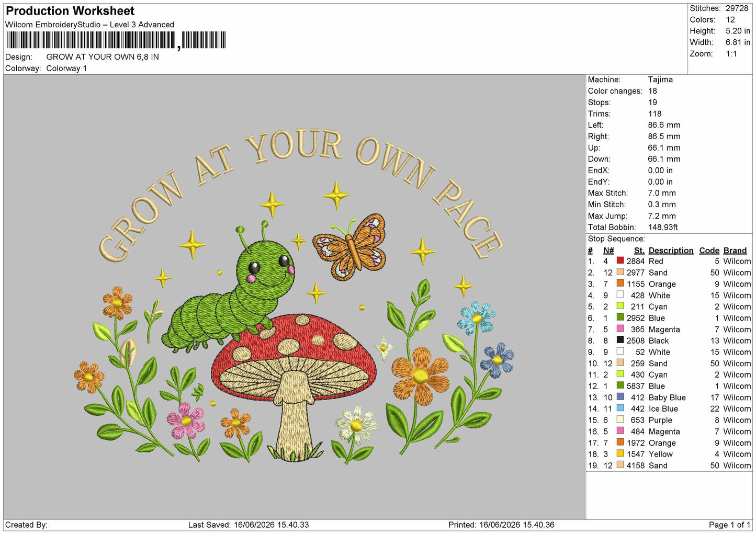This screenshot has width=756, height=534.
Task: Select the Ice Blue description text
Action: point(663,409)
